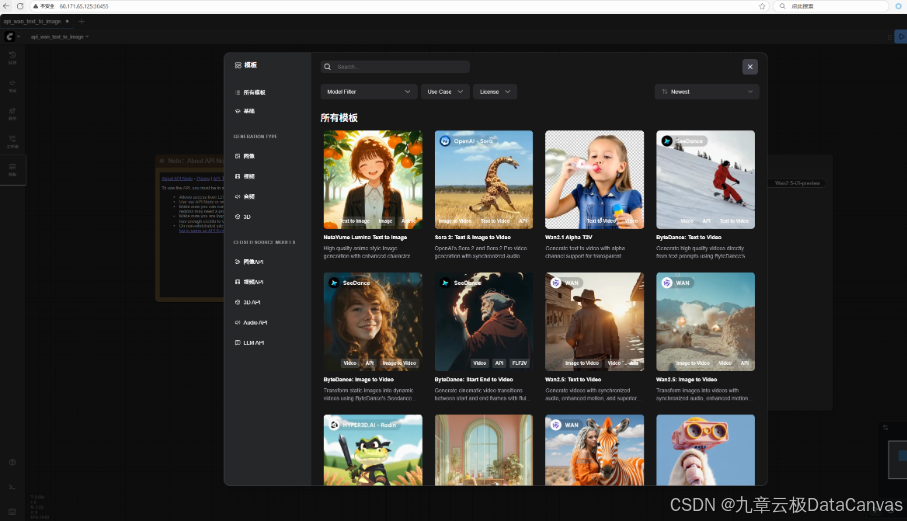Open the woman with zebra thumbnail

pyautogui.click(x=594, y=450)
